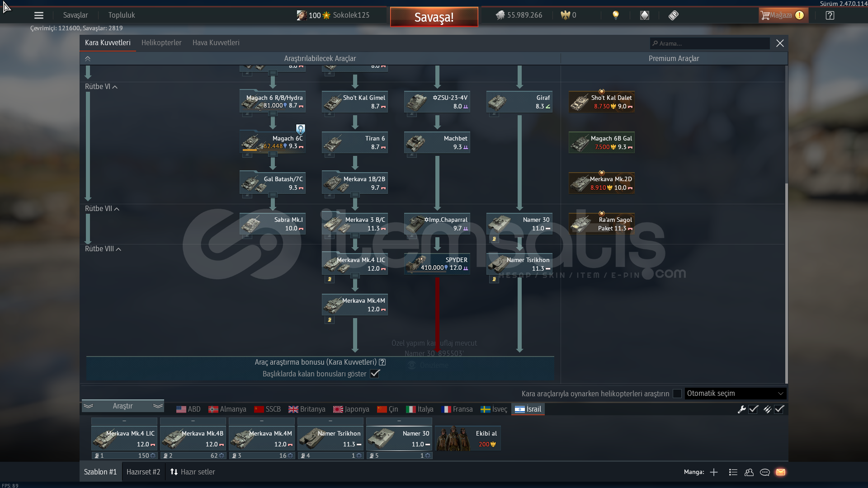Select the Giraf vehicle card

click(x=519, y=102)
